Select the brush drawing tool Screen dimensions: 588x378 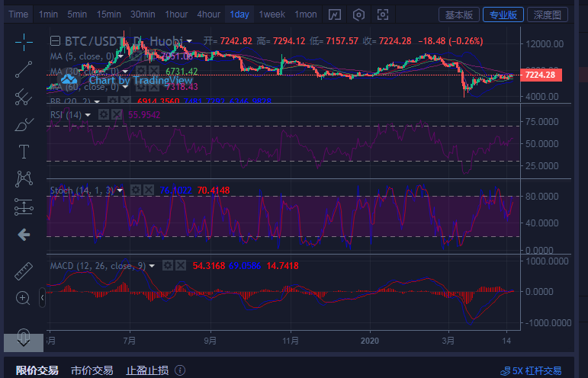pyautogui.click(x=24, y=125)
